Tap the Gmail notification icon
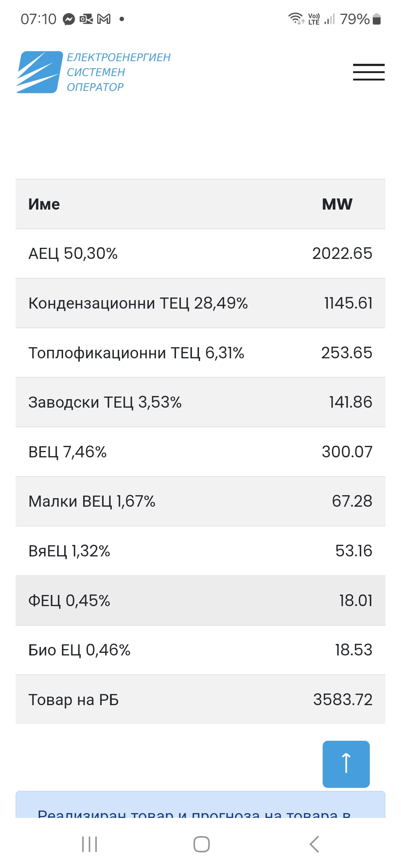 pyautogui.click(x=104, y=19)
